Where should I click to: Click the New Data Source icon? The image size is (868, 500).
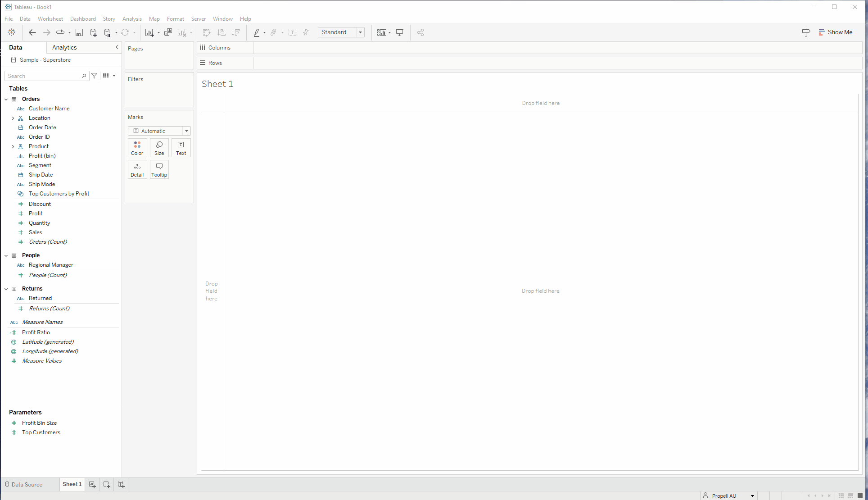coord(93,32)
